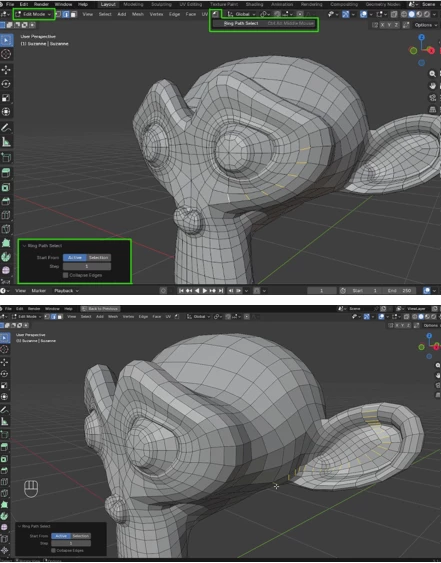
Task: Switch to the Modeling workspace tab
Action: coord(133,4)
